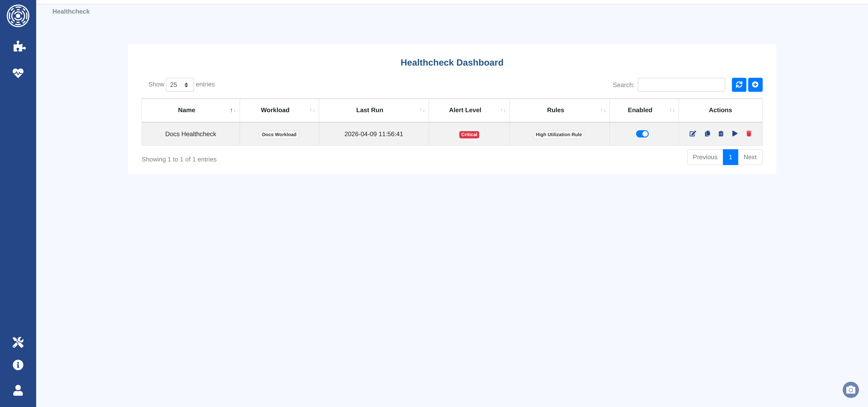Open the tools wrench sidebar icon
868x407 pixels.
click(18, 342)
